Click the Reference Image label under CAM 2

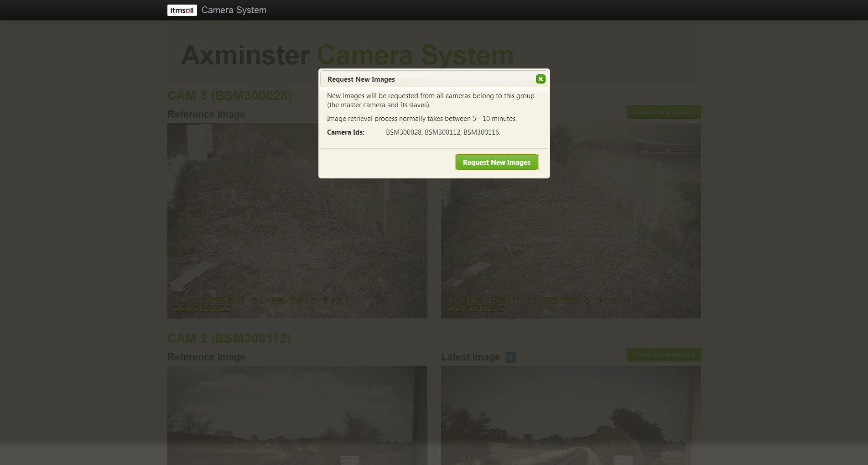[x=206, y=357]
